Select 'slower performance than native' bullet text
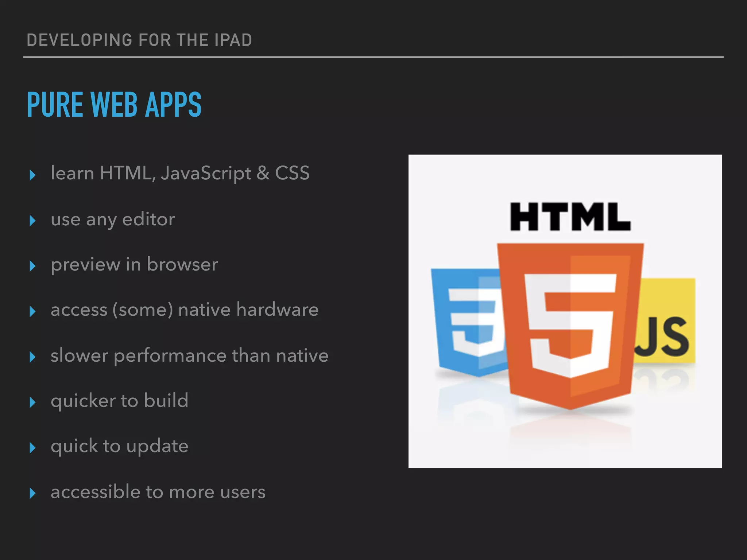Screen dimensions: 747x560 click(189, 356)
